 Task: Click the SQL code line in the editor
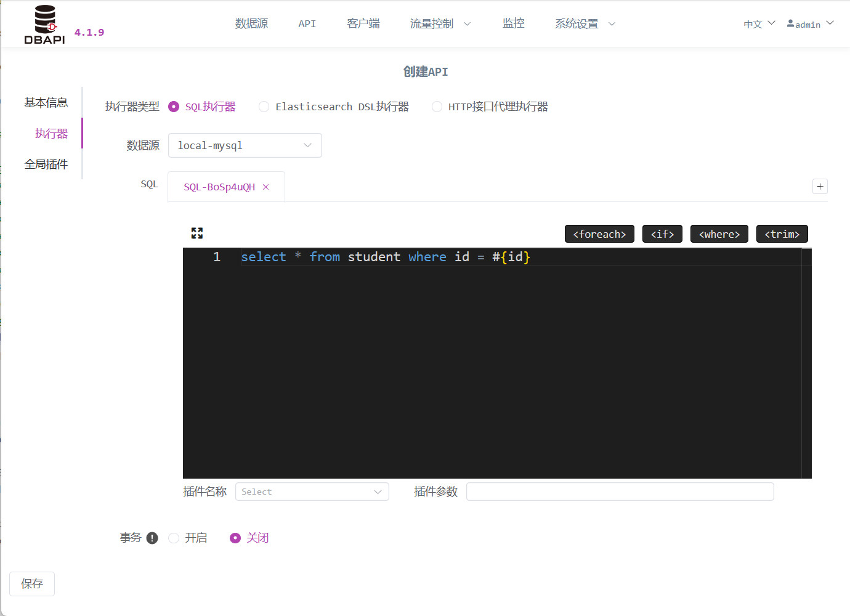386,257
